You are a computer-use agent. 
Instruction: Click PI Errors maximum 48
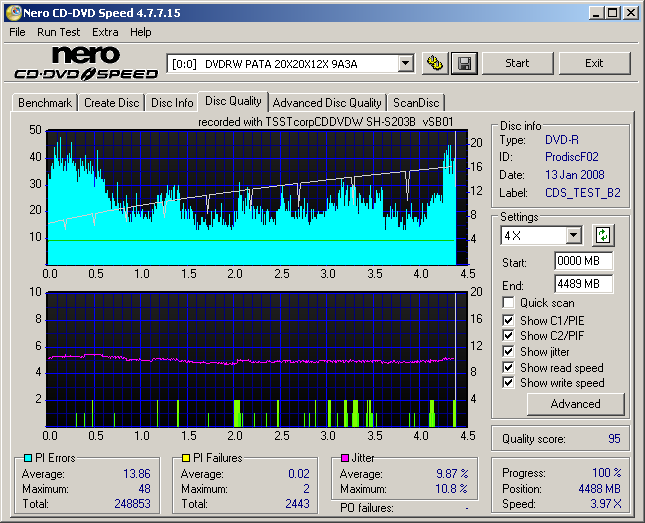[x=144, y=489]
